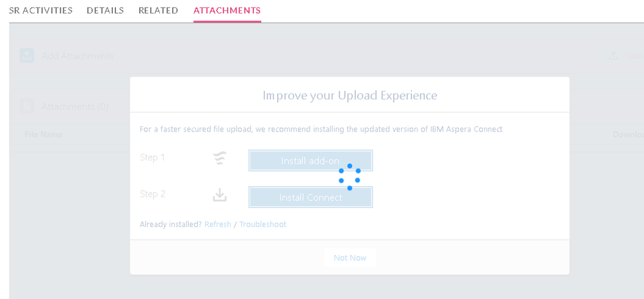644x299 pixels.
Task: Click the Attachments (0) section heading
Action: tap(75, 107)
